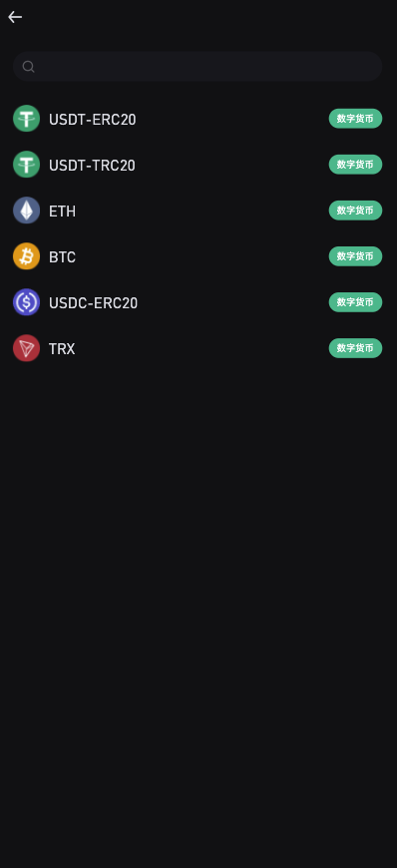
Task: Select TRX entry text
Action: 62,349
